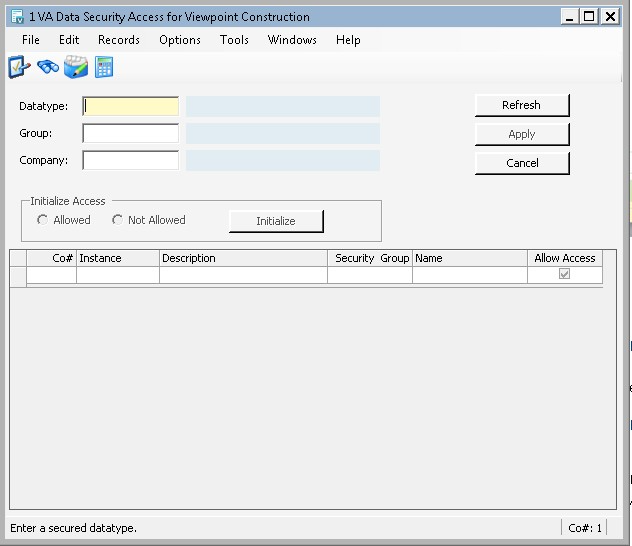
Task: Click 'Enter a secured datatype.' status text
Action: click(73, 528)
